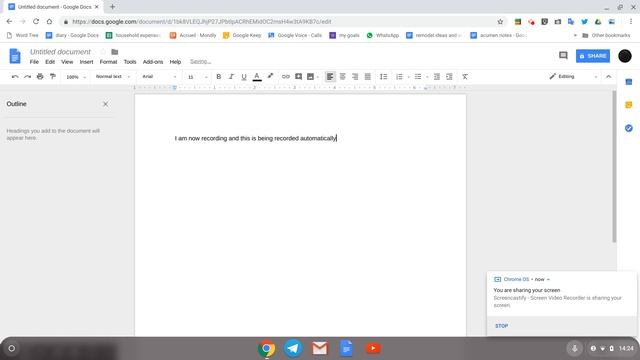
Task: Open the highlight color tool
Action: tap(270, 77)
